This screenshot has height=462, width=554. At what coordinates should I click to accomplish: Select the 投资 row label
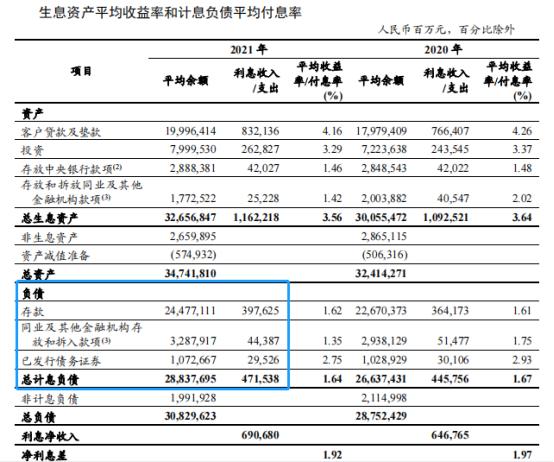pos(32,150)
